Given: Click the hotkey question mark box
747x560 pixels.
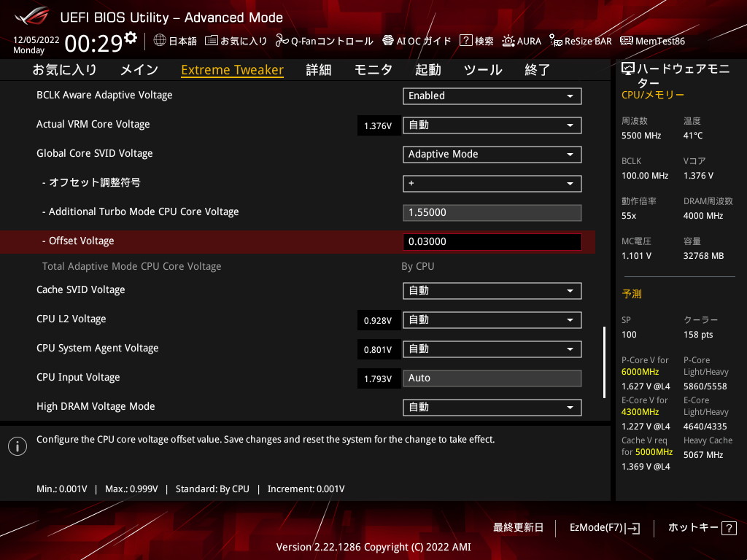Looking at the screenshot, I should tap(729, 528).
